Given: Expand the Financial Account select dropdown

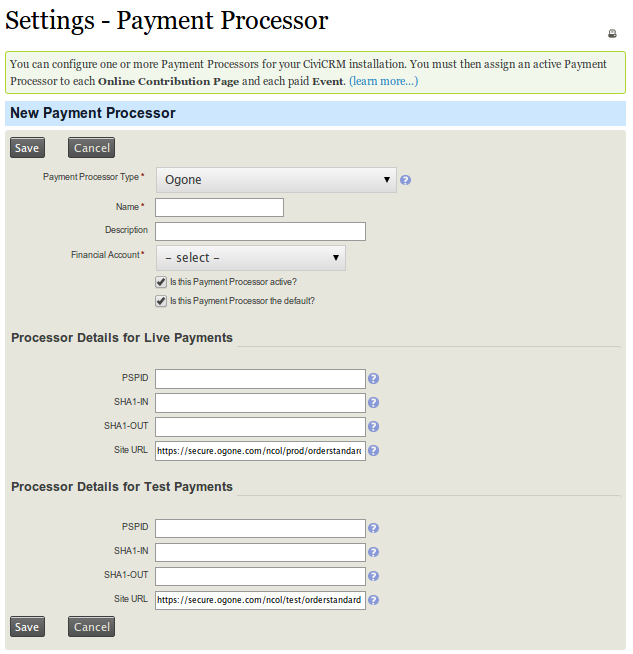Looking at the screenshot, I should (250, 258).
